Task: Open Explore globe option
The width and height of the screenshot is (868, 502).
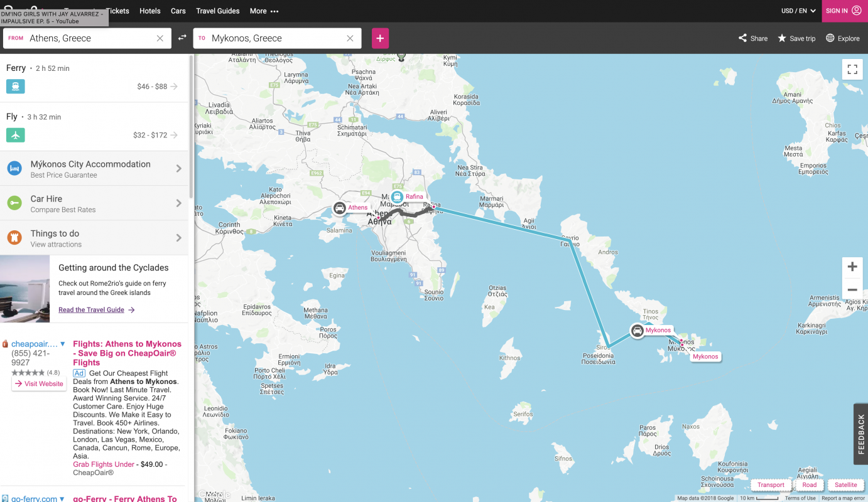Action: [842, 38]
